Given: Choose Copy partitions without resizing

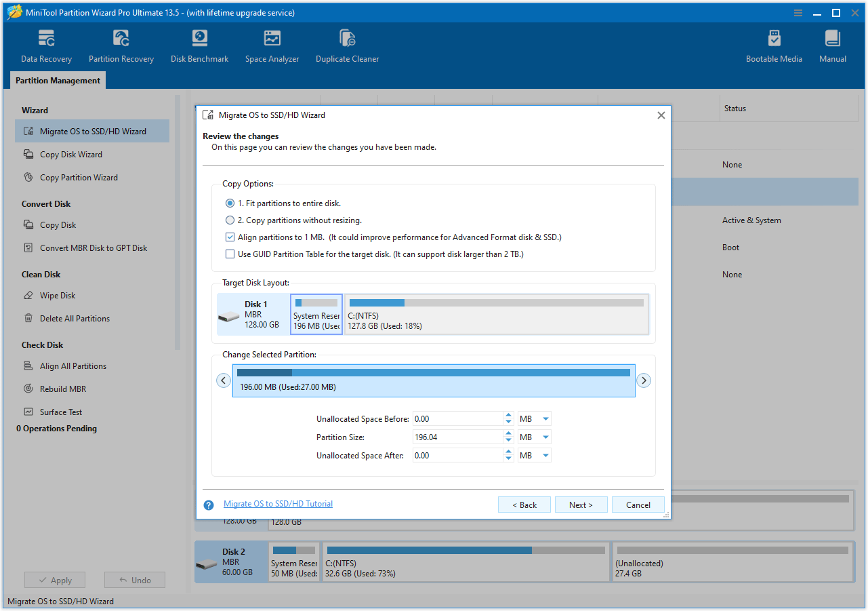Looking at the screenshot, I should pos(229,220).
